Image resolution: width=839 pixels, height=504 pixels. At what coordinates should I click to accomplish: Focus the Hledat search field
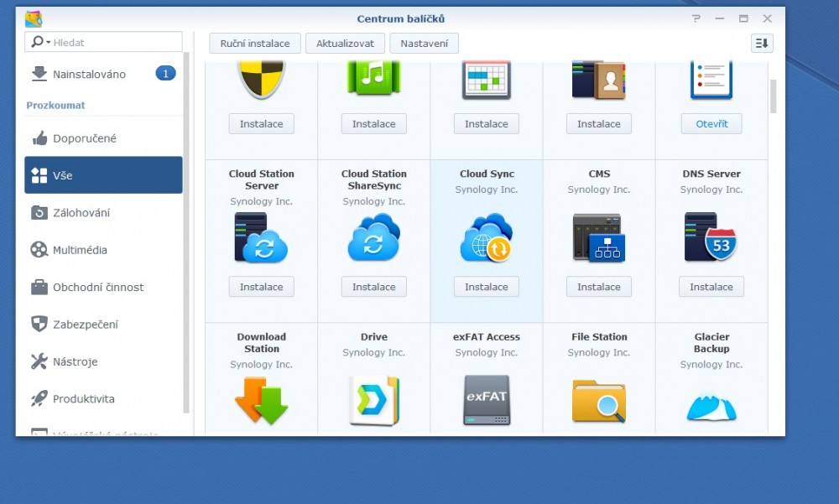[x=115, y=43]
